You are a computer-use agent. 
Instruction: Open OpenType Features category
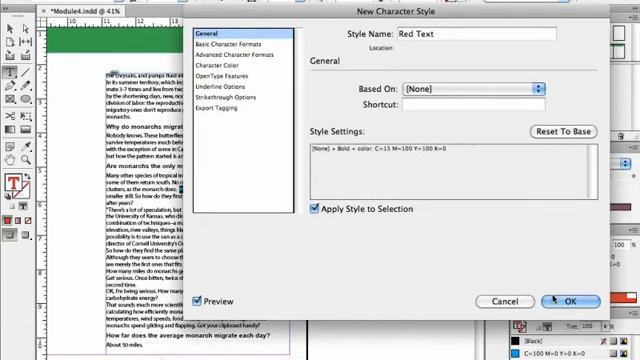tap(222, 76)
